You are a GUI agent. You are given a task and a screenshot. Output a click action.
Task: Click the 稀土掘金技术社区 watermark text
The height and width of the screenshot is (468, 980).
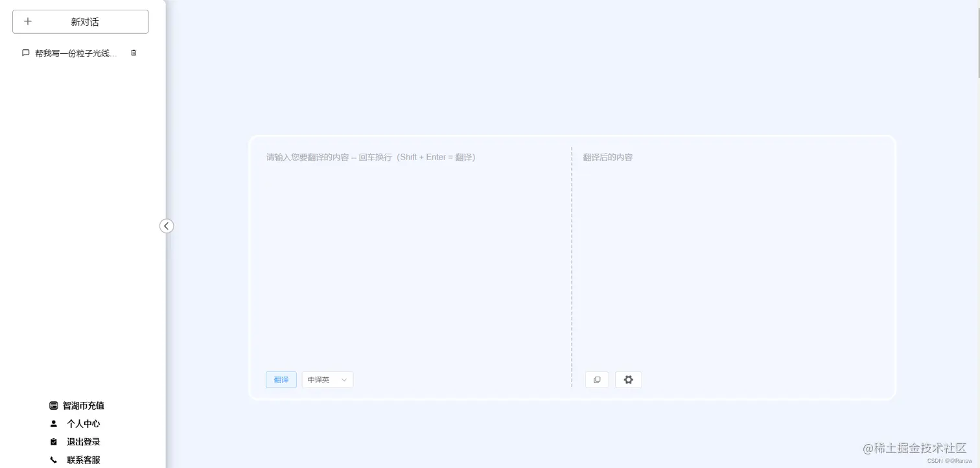914,449
